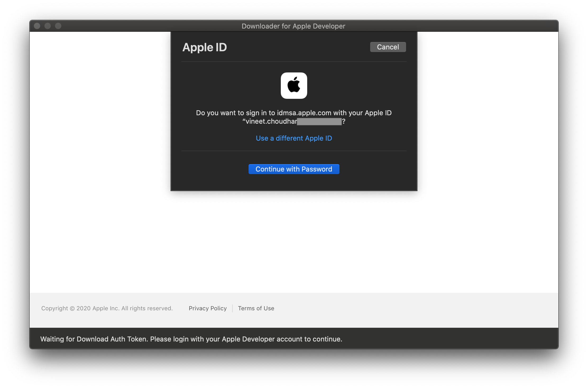The width and height of the screenshot is (588, 388).
Task: Click the idmsa.apple.com sign-in question text
Action: pos(293,113)
